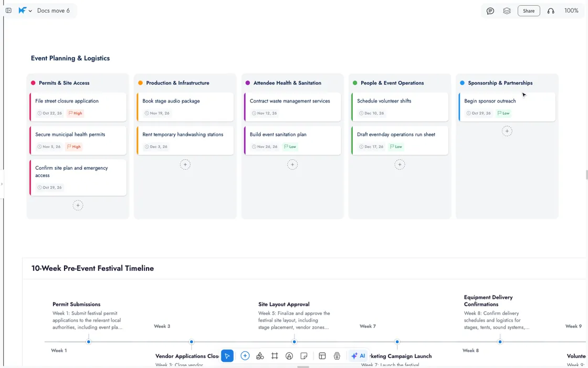
Task: Click the circled plus insert tool
Action: [245, 355]
